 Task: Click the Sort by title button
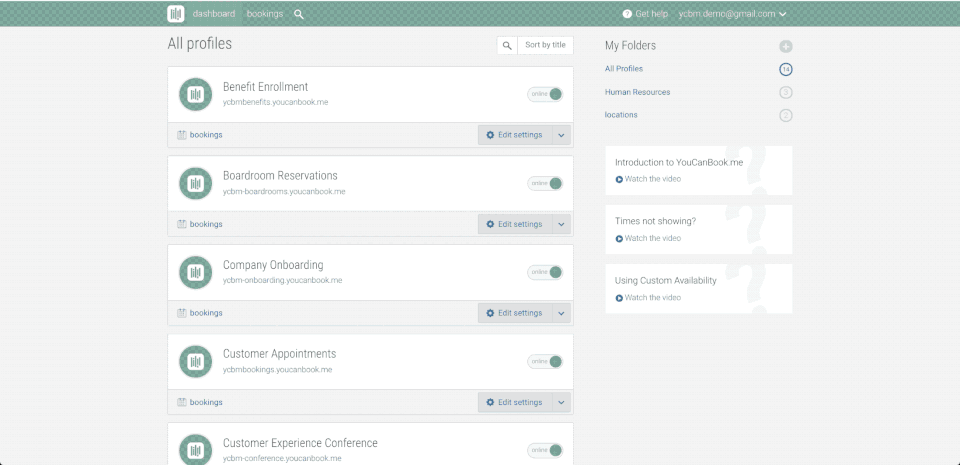(545, 45)
